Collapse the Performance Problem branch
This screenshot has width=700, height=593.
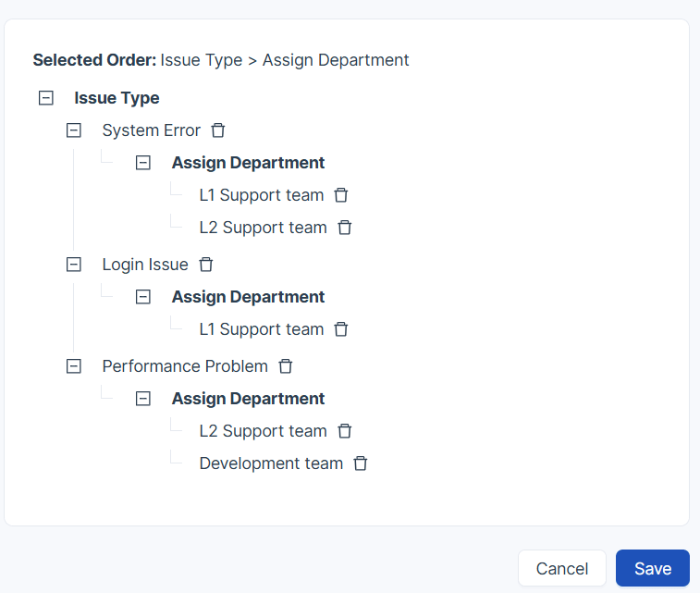[74, 366]
